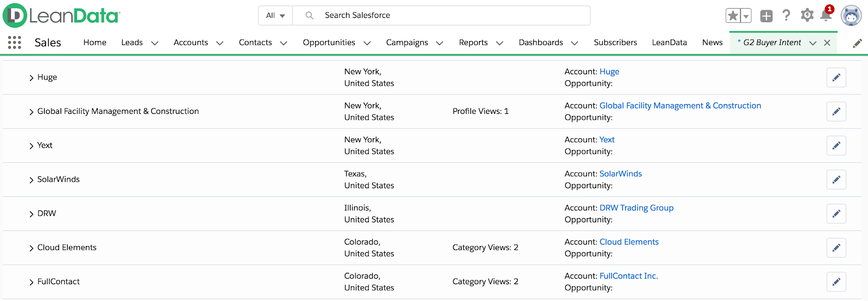Click the LeanData logo
The height and width of the screenshot is (301, 868).
point(61,16)
